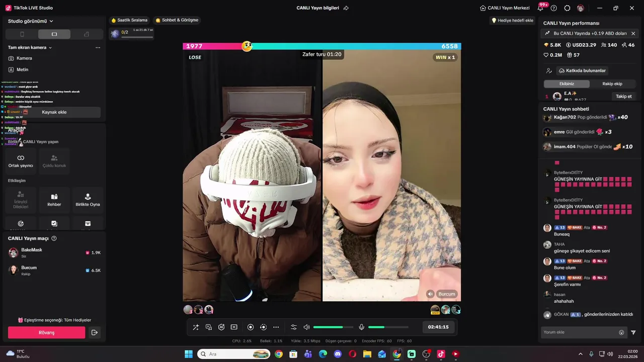Share the CANLI Yayın bilgileri arrow
This screenshot has width=644, height=362.
[346, 8]
